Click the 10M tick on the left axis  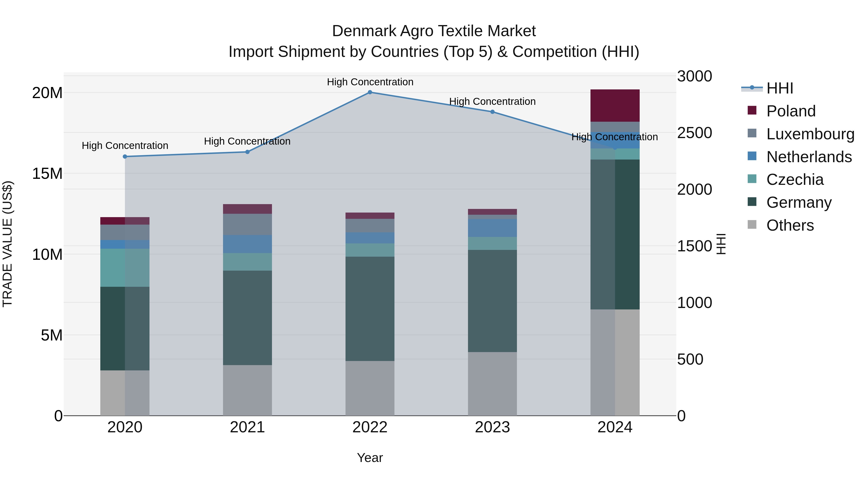pyautogui.click(x=47, y=254)
